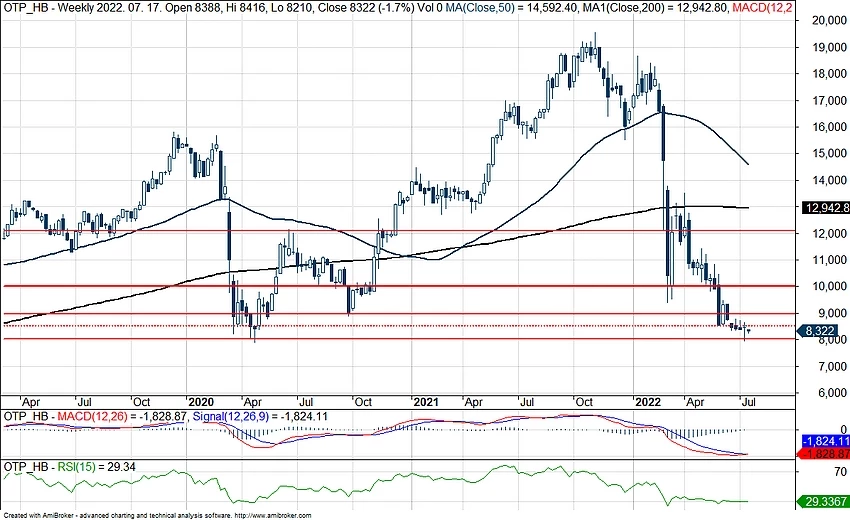Click the 7,000 price axis label
The width and height of the screenshot is (850, 520).
pyautogui.click(x=832, y=367)
